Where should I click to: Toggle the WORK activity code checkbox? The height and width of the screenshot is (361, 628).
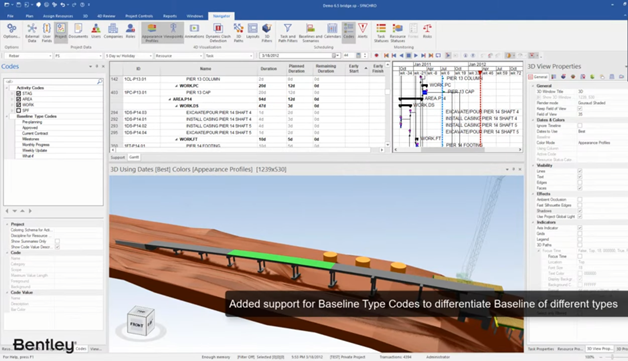pyautogui.click(x=18, y=105)
